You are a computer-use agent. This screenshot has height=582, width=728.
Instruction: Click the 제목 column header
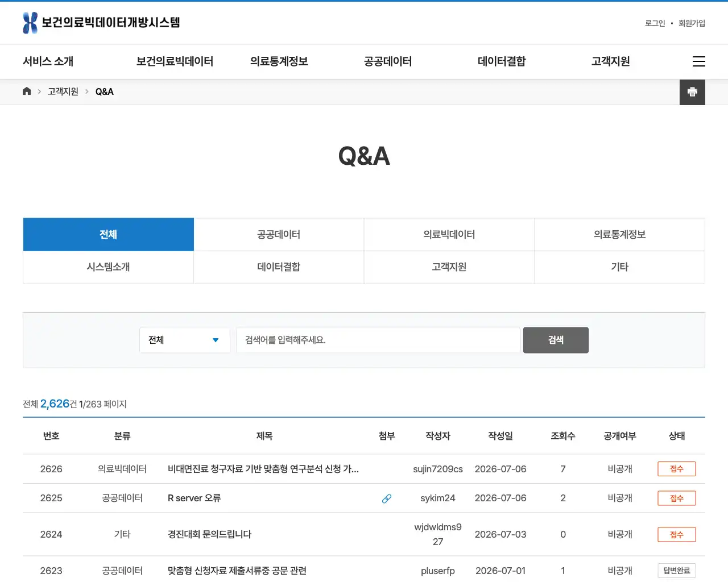(x=264, y=436)
